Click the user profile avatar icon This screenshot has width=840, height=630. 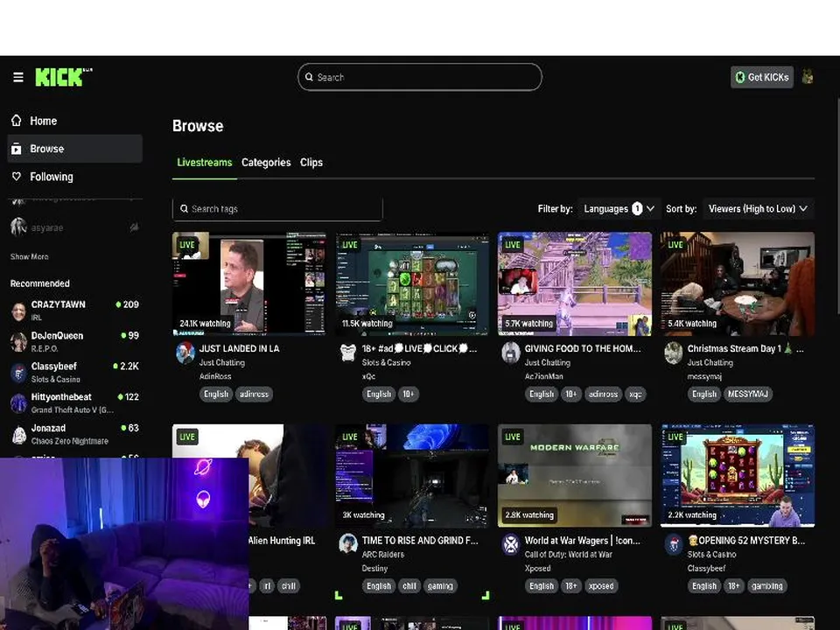[808, 77]
